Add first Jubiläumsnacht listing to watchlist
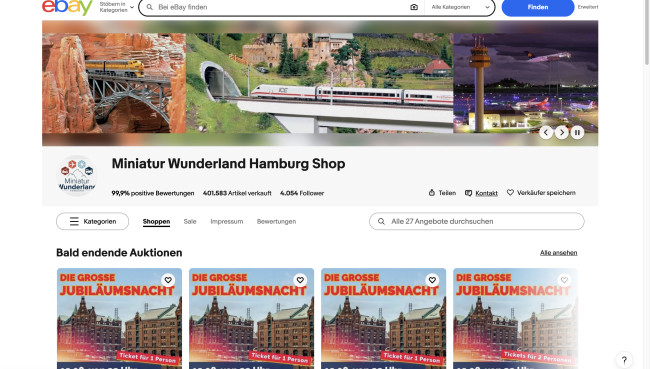This screenshot has height=369, width=650. 168,280
